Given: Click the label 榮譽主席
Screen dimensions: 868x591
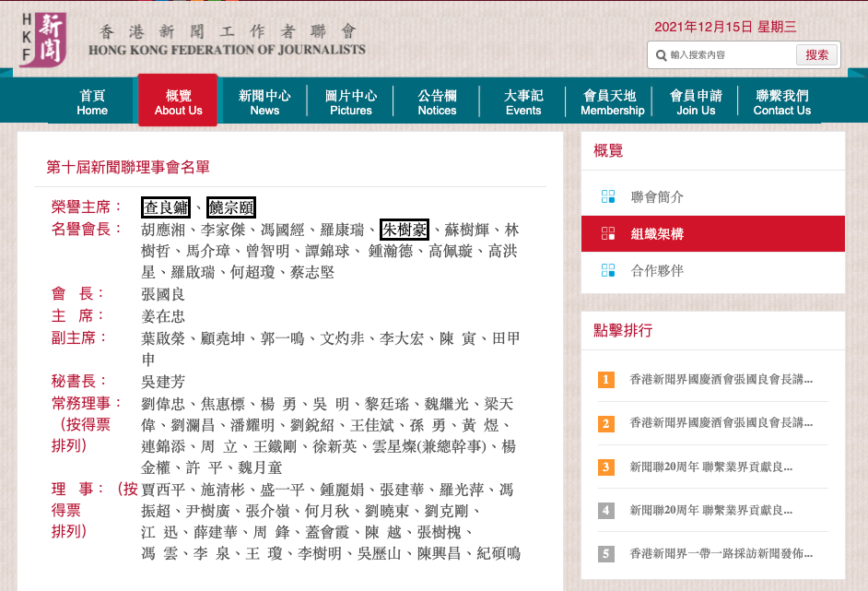Looking at the screenshot, I should 86,207.
